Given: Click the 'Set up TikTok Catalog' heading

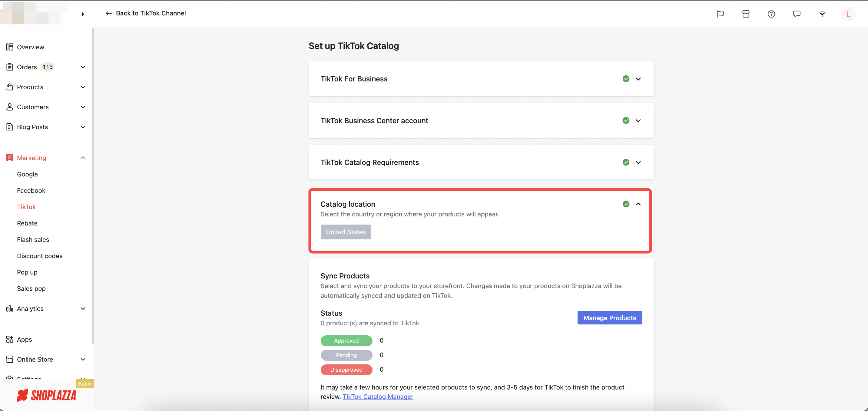Looking at the screenshot, I should click(x=354, y=46).
